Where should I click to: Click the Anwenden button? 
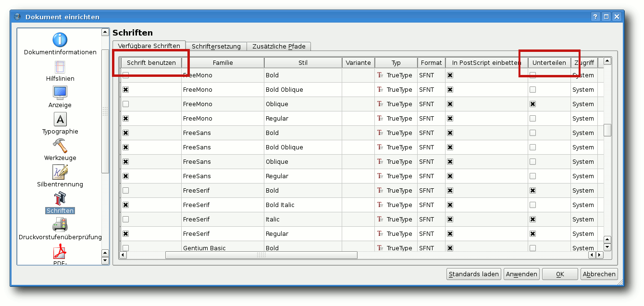pos(521,274)
